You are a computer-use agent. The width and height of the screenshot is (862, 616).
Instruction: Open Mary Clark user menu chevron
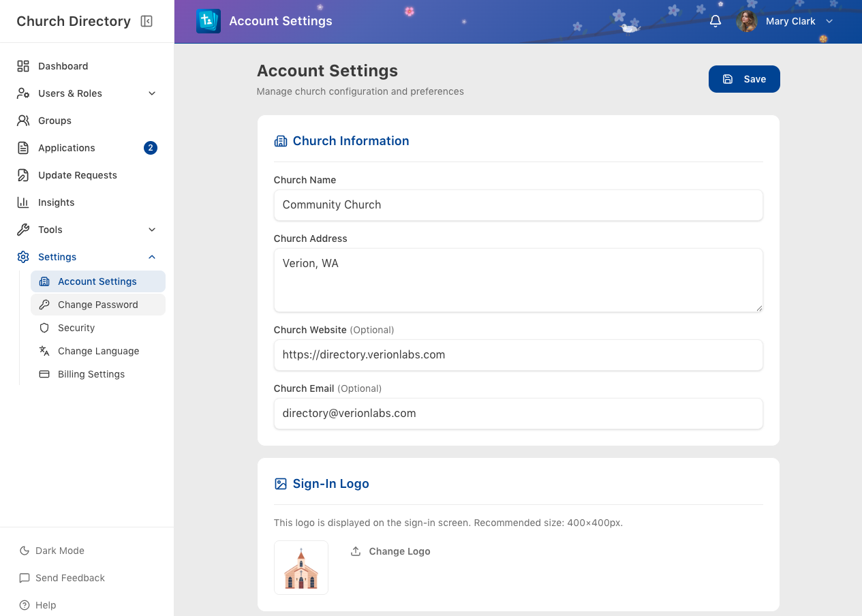829,21
